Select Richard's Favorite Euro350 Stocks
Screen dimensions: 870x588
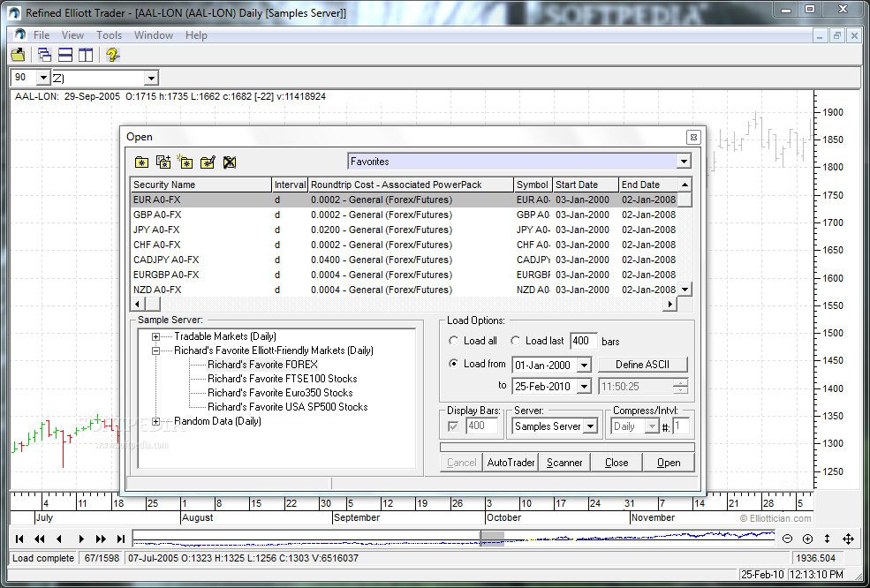click(x=280, y=393)
